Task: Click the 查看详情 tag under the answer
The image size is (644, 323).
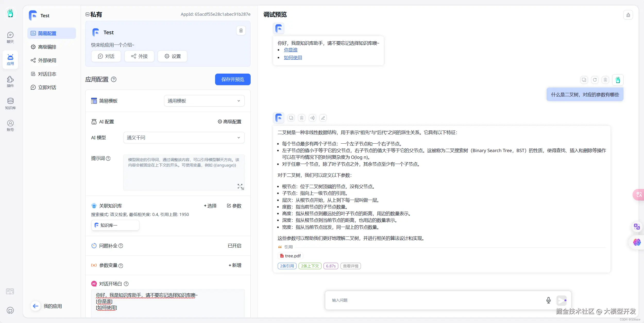Action: tap(350, 266)
